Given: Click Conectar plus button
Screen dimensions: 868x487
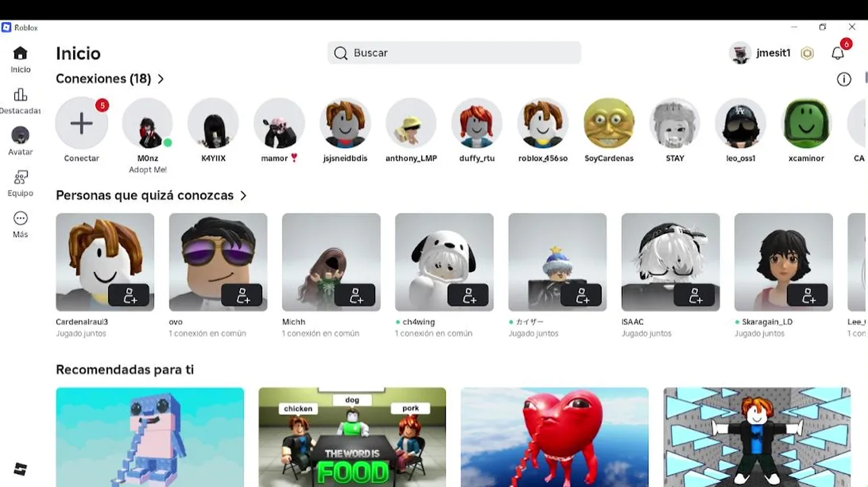Looking at the screenshot, I should click(x=81, y=123).
